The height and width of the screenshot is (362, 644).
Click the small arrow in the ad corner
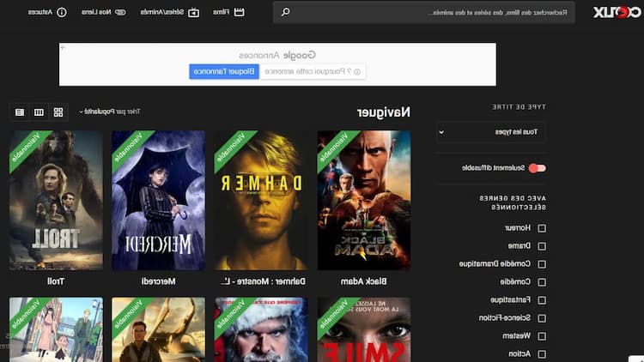point(63,48)
